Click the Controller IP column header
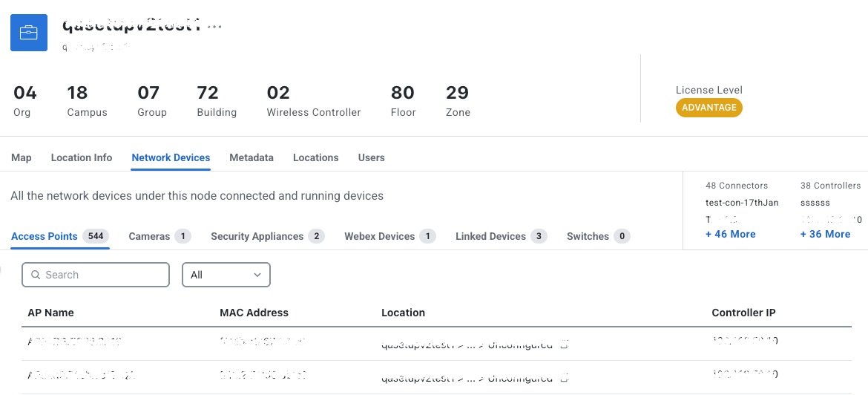The image size is (868, 395). click(743, 313)
